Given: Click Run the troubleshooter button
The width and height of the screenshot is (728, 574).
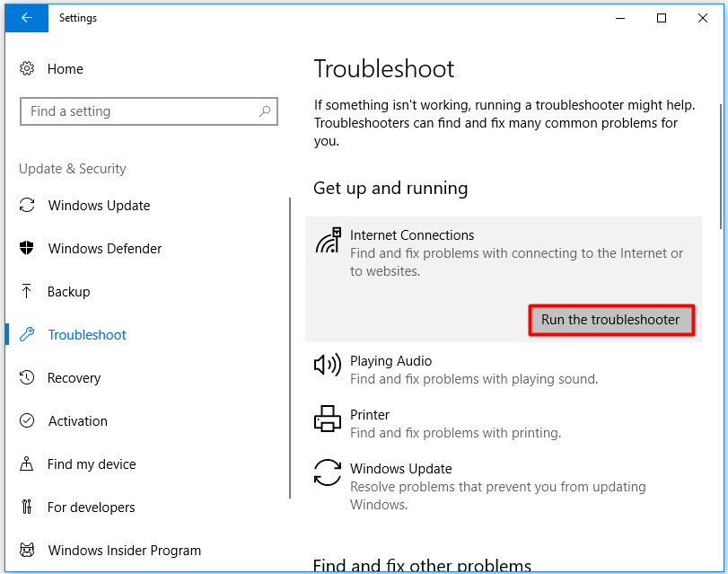Looking at the screenshot, I should pos(611,320).
